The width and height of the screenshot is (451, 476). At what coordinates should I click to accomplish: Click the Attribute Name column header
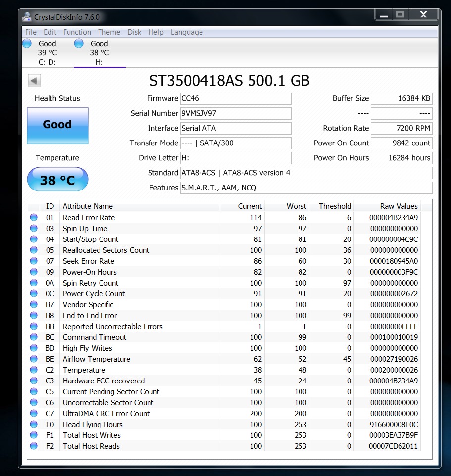(x=88, y=206)
